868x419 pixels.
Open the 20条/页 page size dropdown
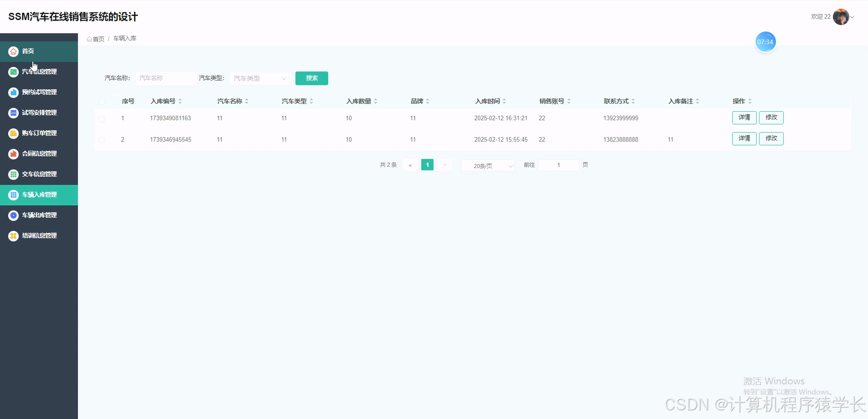(487, 166)
